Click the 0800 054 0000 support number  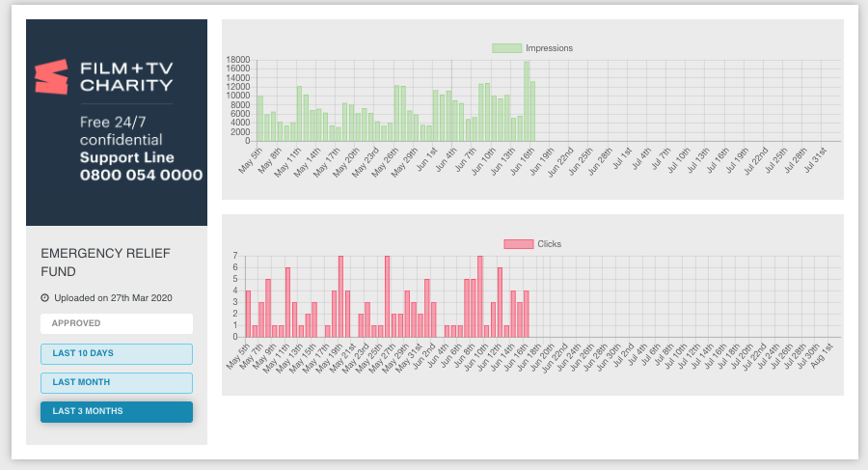pyautogui.click(x=141, y=175)
